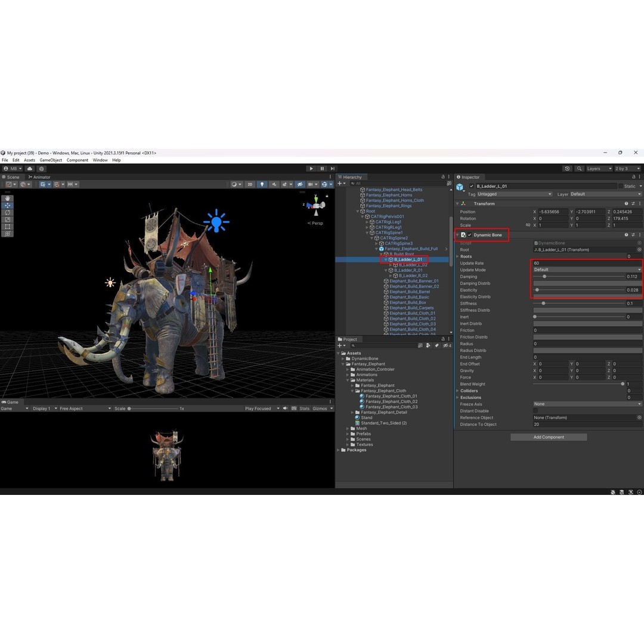Select the Rotate tool
This screenshot has height=644, width=644.
click(x=7, y=212)
